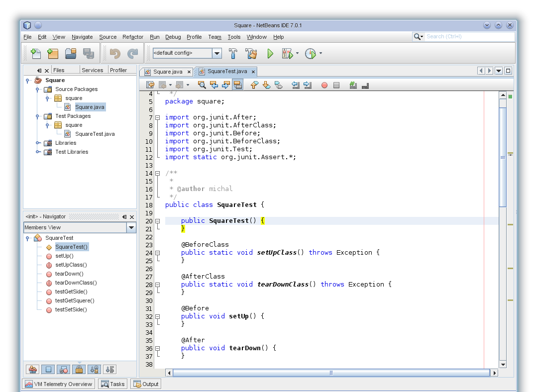This screenshot has height=392, width=537.
Task: Click the Open Project toolbar icon
Action: (71, 53)
